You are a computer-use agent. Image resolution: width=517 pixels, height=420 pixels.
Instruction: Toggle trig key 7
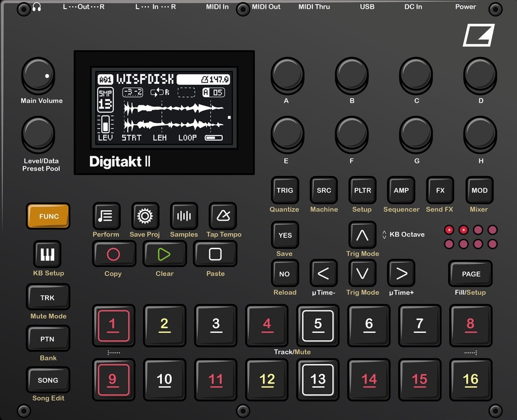(420, 325)
